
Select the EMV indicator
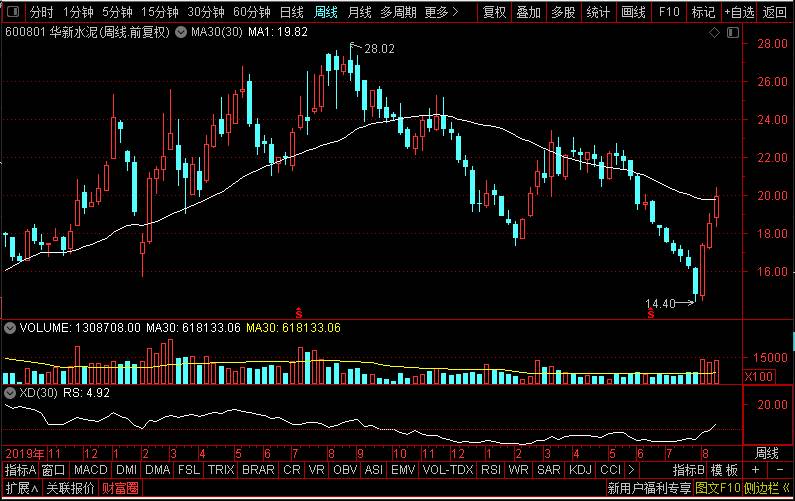(403, 470)
